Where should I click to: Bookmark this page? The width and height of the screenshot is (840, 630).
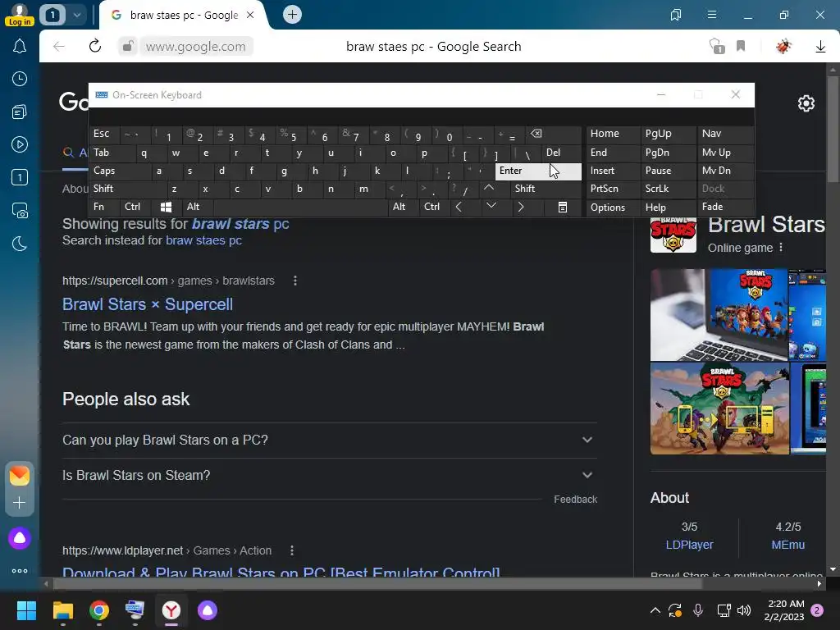click(741, 46)
